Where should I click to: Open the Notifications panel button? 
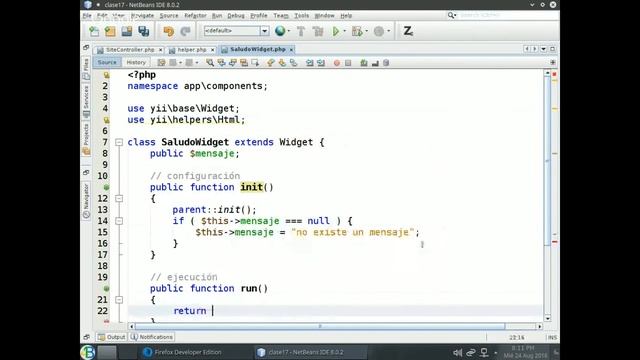pyautogui.click(x=152, y=337)
